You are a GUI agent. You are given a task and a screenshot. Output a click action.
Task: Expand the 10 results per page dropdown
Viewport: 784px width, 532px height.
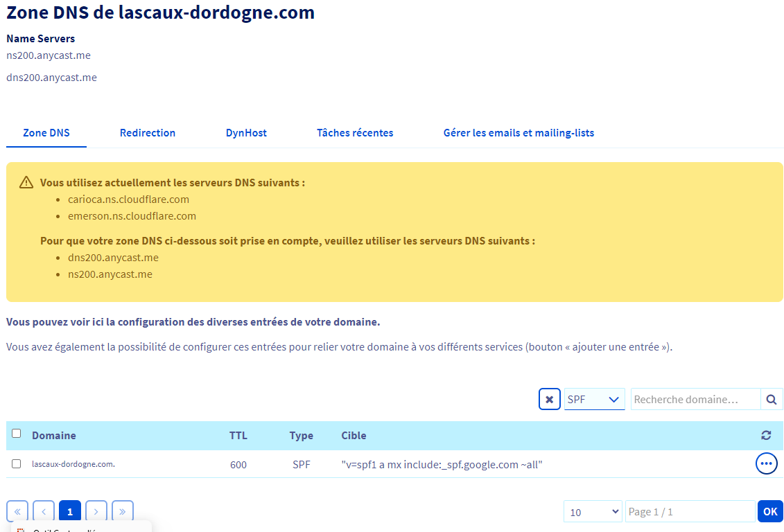[x=593, y=512]
